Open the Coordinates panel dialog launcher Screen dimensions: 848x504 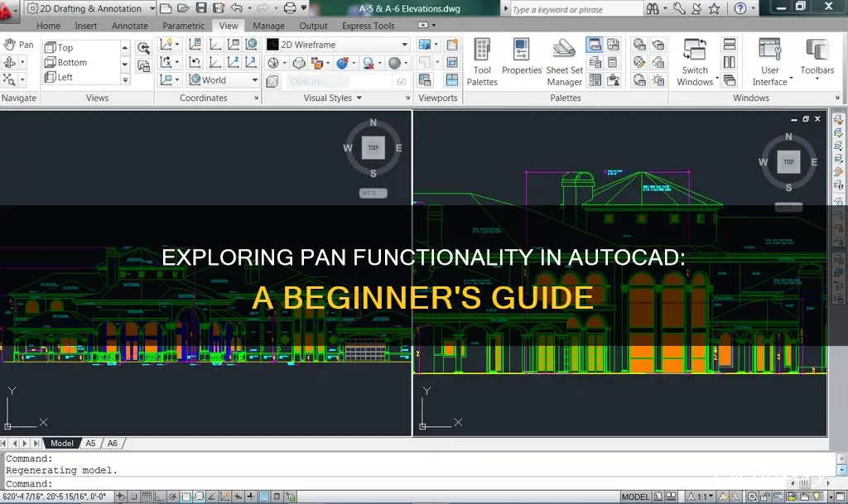[257, 98]
